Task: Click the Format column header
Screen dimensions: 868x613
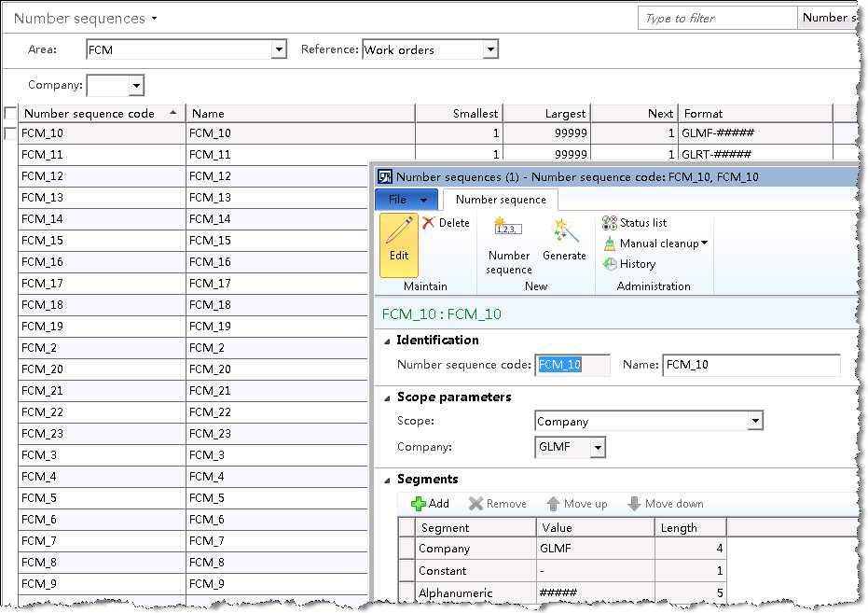Action: click(x=755, y=113)
